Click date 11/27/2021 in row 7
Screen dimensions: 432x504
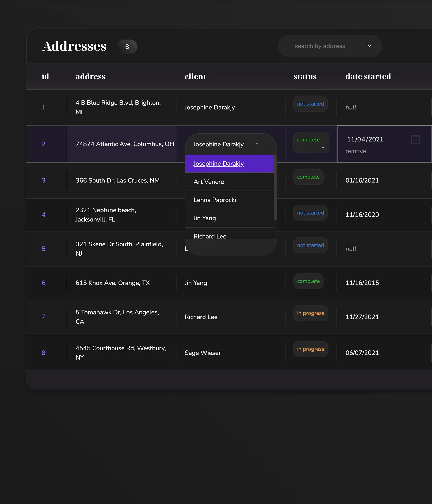pyautogui.click(x=362, y=317)
